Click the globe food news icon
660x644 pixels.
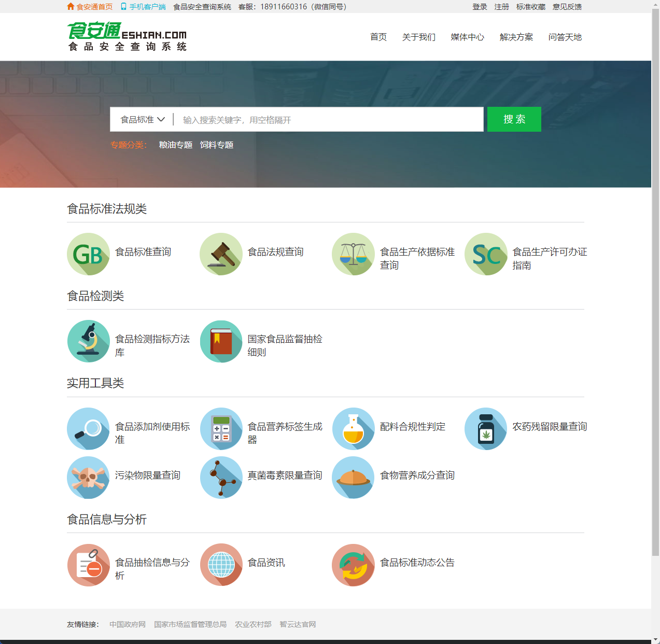221,565
